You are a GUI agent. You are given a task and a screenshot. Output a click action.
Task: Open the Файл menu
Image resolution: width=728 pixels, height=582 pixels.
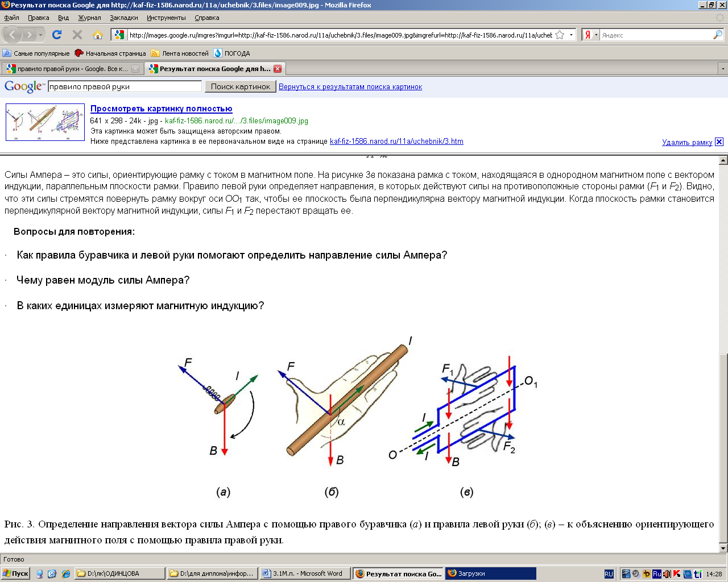coord(11,18)
